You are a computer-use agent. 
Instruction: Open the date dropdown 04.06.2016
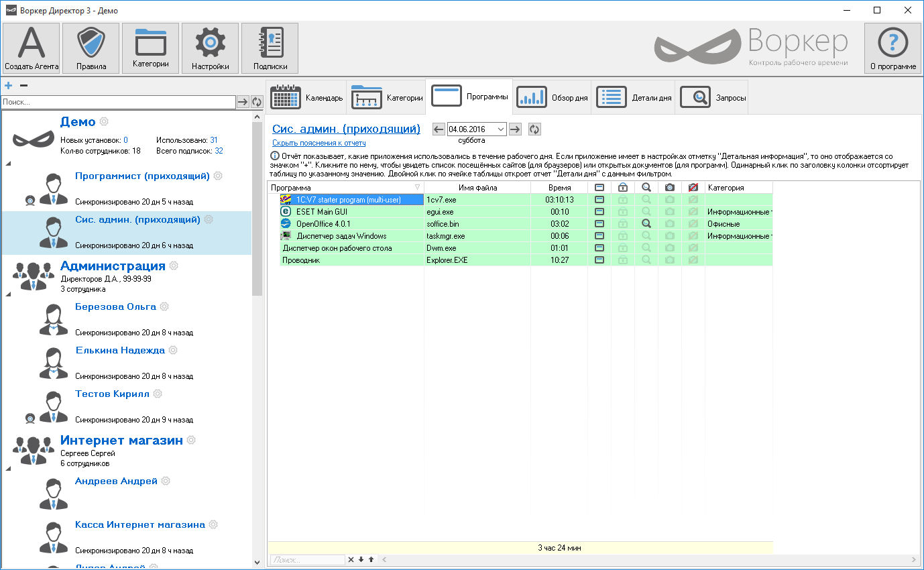[x=501, y=129]
